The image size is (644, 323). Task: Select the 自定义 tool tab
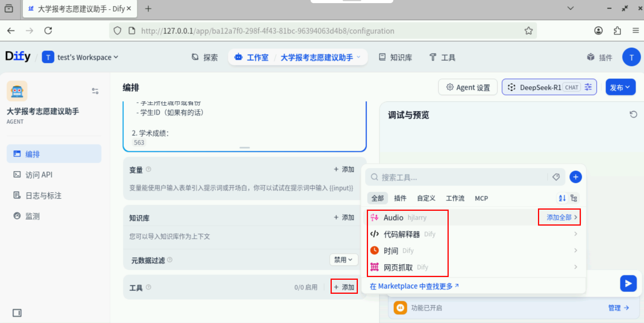coord(426,198)
